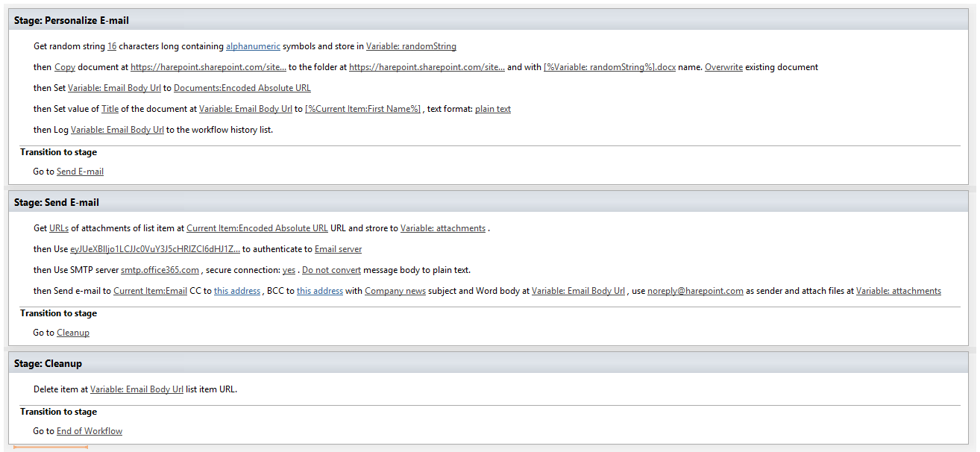Open the "Current Item:Encoded Absolute URL" link
The height and width of the screenshot is (452, 980).
(257, 228)
